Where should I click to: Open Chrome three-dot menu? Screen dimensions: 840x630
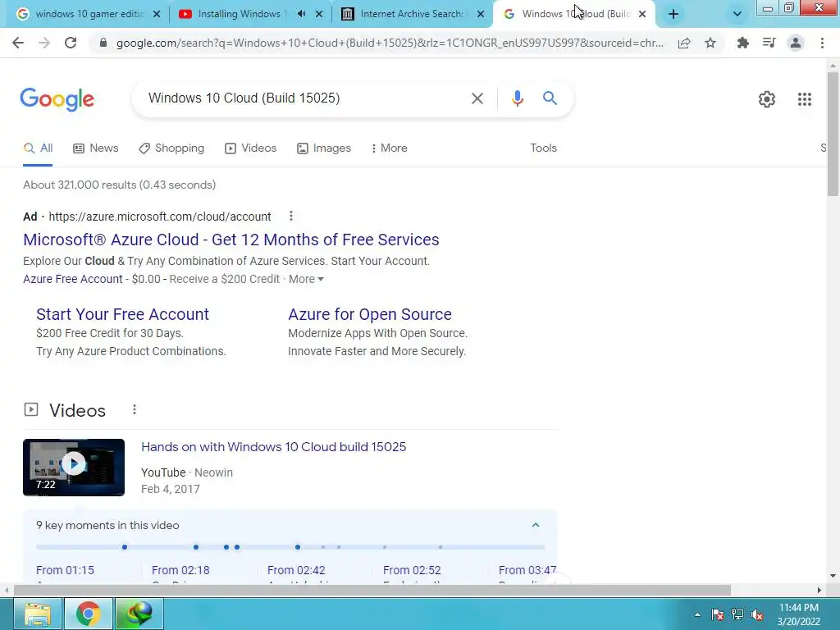(x=822, y=43)
